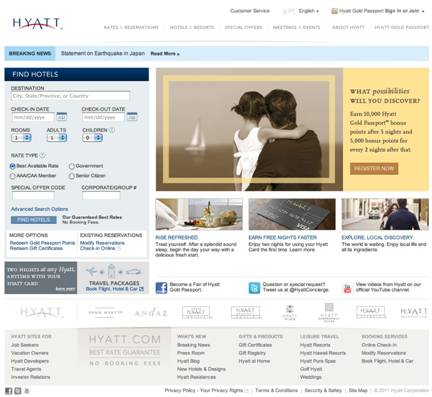Click the footer Facebook icon at the bottom left
432x397 pixels.
pos(9,391)
